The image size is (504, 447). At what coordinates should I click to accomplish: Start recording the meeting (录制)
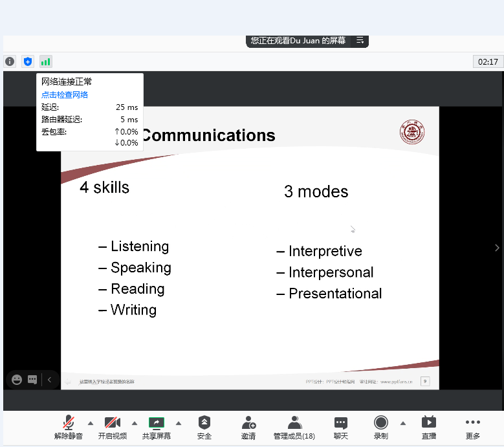click(381, 428)
